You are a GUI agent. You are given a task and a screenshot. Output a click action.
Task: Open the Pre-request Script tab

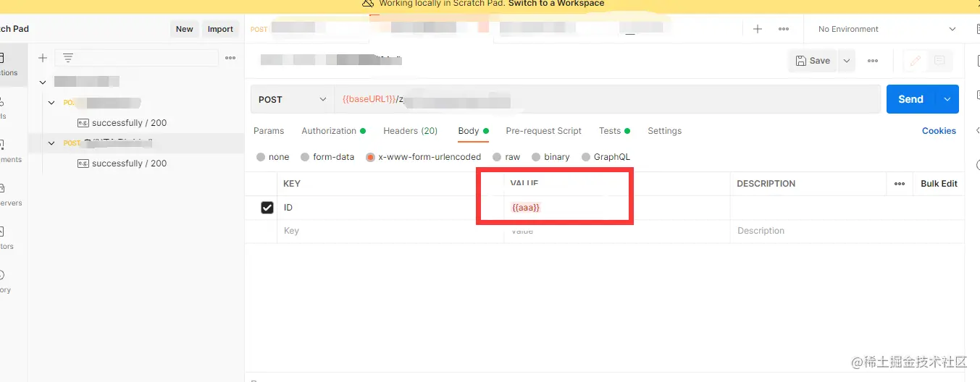[x=543, y=131]
